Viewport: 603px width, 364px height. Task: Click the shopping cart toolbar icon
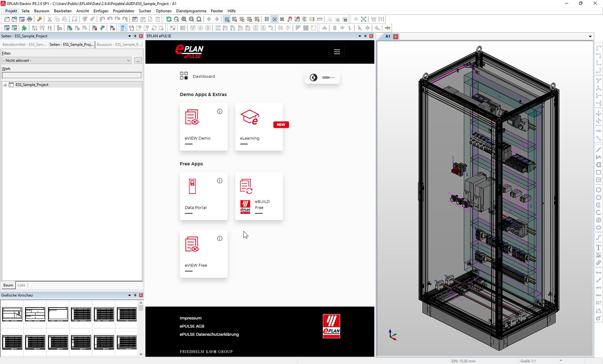(x=374, y=19)
